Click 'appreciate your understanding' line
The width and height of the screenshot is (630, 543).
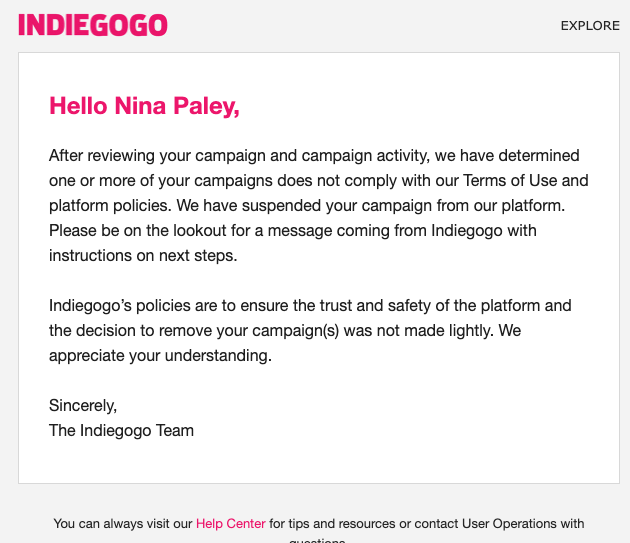coord(160,356)
